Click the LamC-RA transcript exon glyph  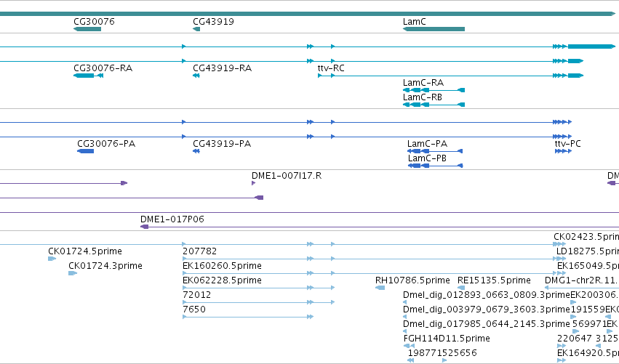point(434,90)
